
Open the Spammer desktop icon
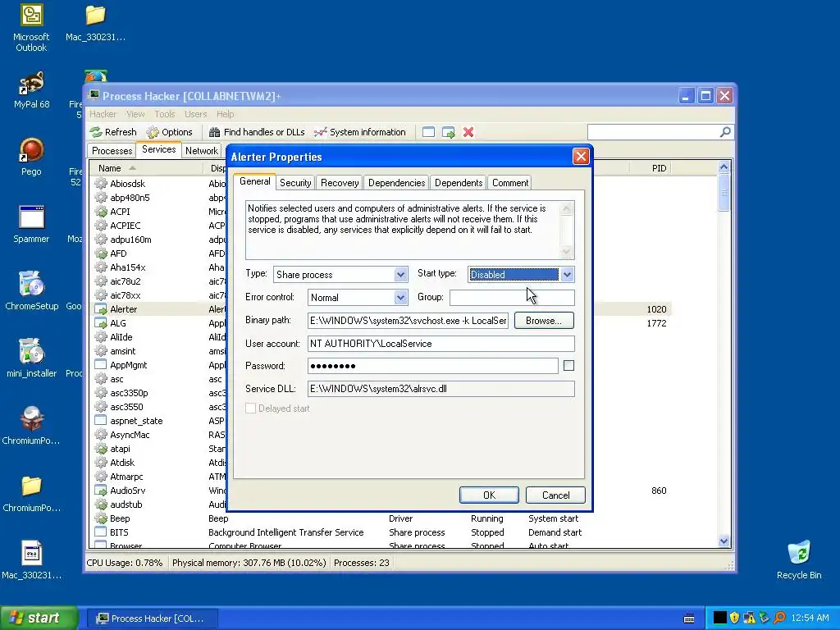(x=32, y=224)
